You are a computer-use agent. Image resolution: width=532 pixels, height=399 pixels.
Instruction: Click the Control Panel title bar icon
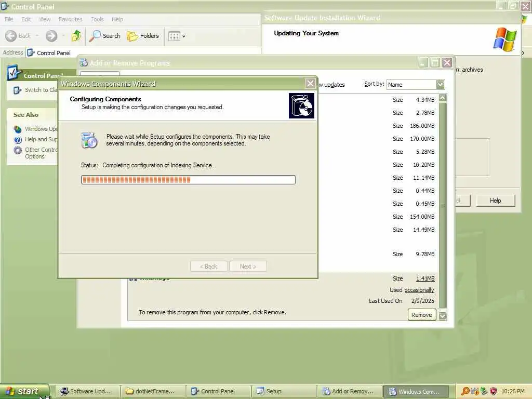[x=5, y=6]
